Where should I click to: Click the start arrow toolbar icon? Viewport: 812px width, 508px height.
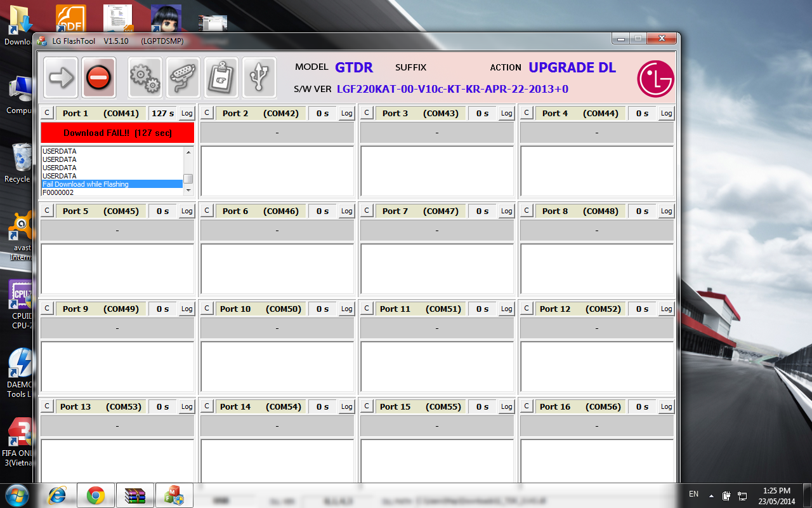[x=61, y=77]
